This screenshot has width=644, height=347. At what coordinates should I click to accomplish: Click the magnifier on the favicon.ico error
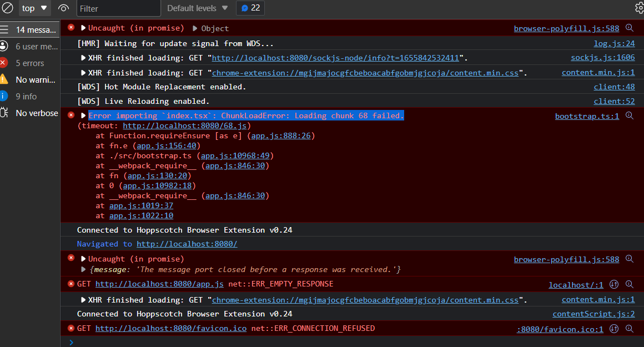(630, 328)
